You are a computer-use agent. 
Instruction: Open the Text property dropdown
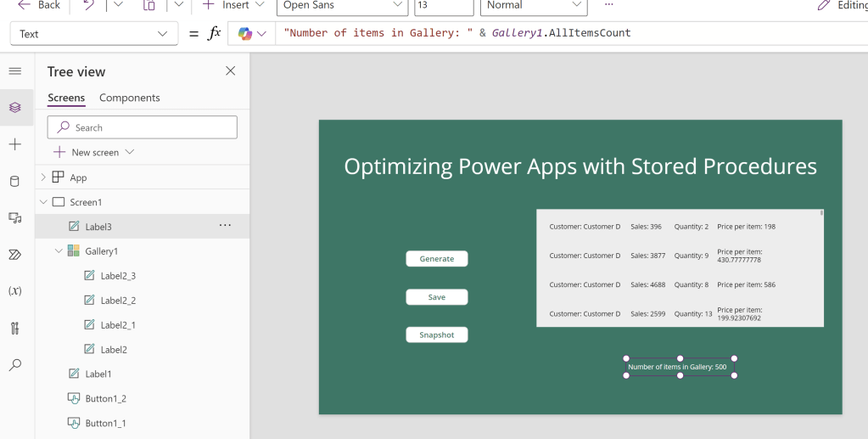click(94, 34)
